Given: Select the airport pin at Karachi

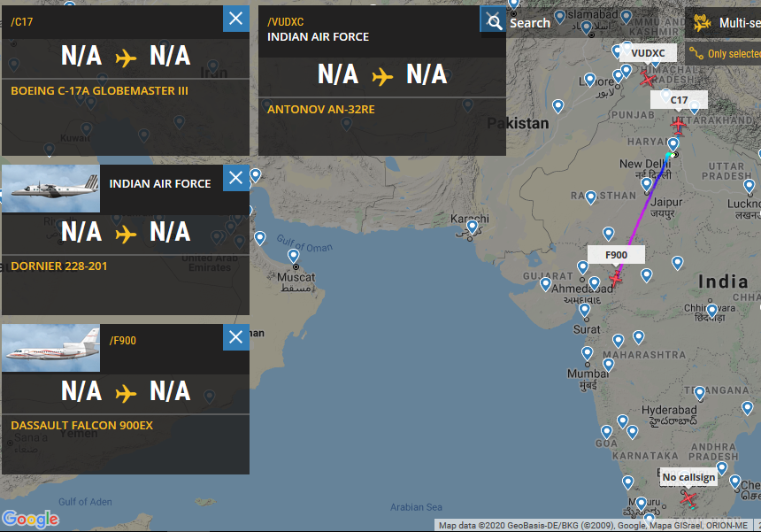Looking at the screenshot, I should click(473, 227).
